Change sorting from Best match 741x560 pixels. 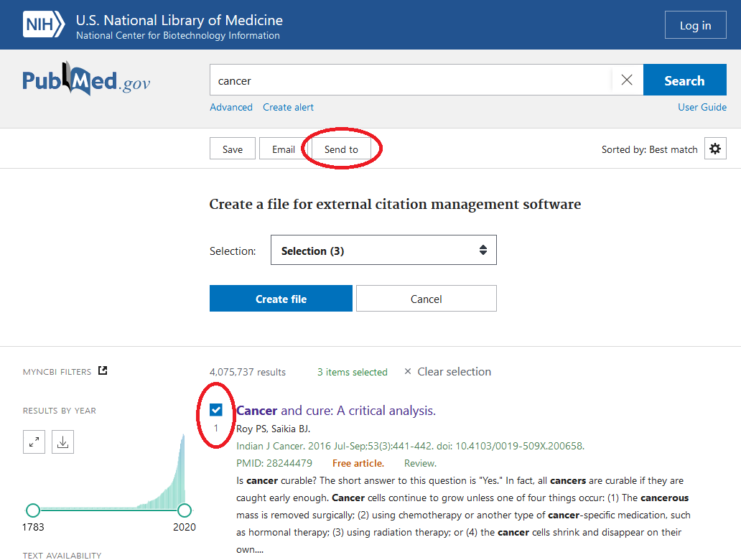click(649, 149)
